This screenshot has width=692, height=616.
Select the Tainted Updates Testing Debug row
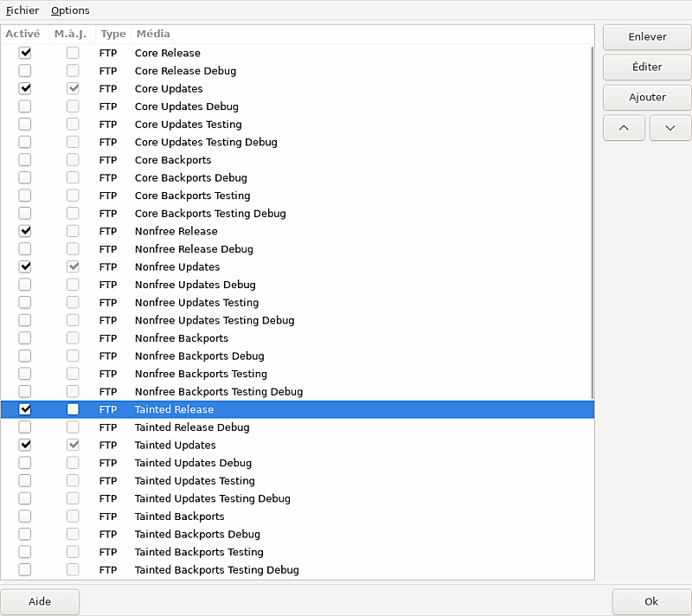coord(212,498)
